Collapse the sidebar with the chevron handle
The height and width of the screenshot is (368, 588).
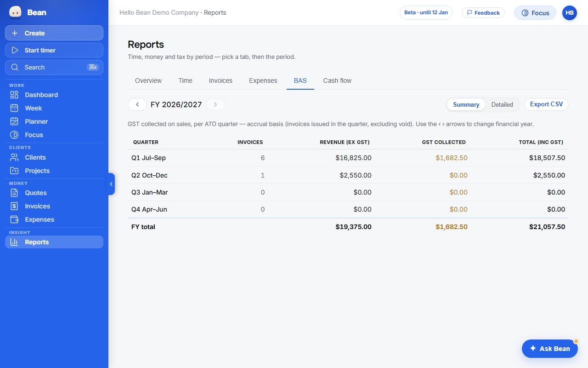pos(111,184)
